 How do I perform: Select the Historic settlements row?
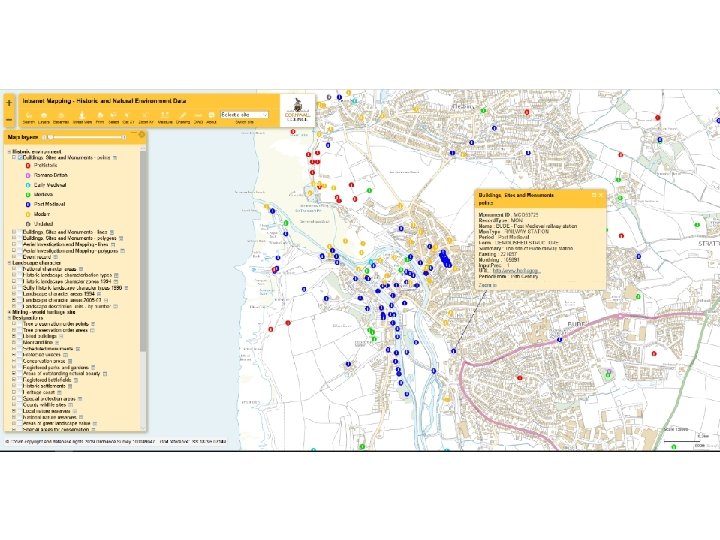[x=44, y=386]
